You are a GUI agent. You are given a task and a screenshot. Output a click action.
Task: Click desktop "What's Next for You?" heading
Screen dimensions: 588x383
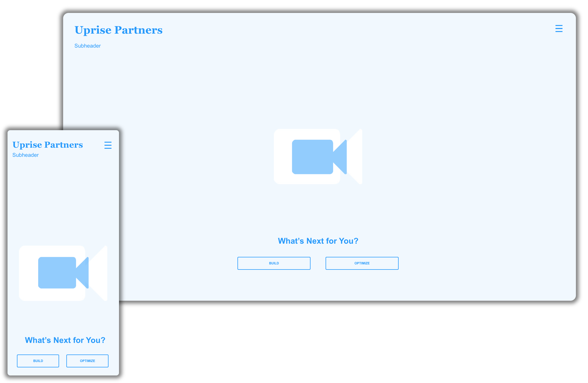click(318, 241)
